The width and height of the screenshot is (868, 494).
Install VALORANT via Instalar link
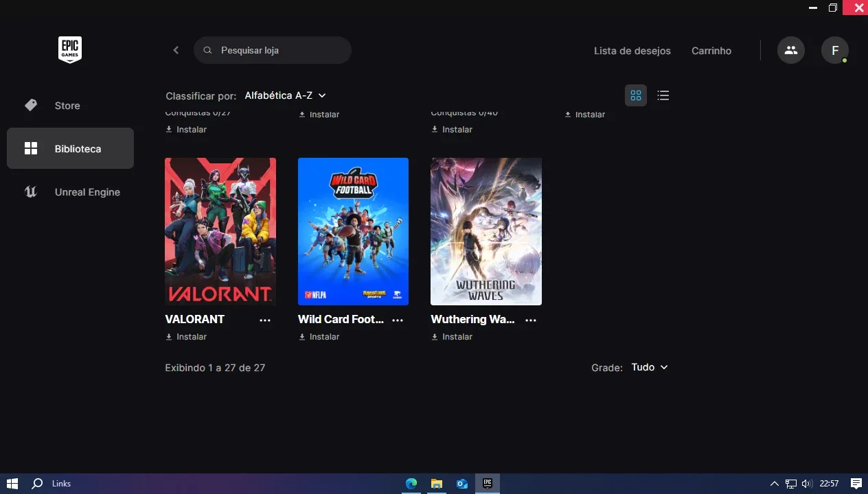coord(186,337)
